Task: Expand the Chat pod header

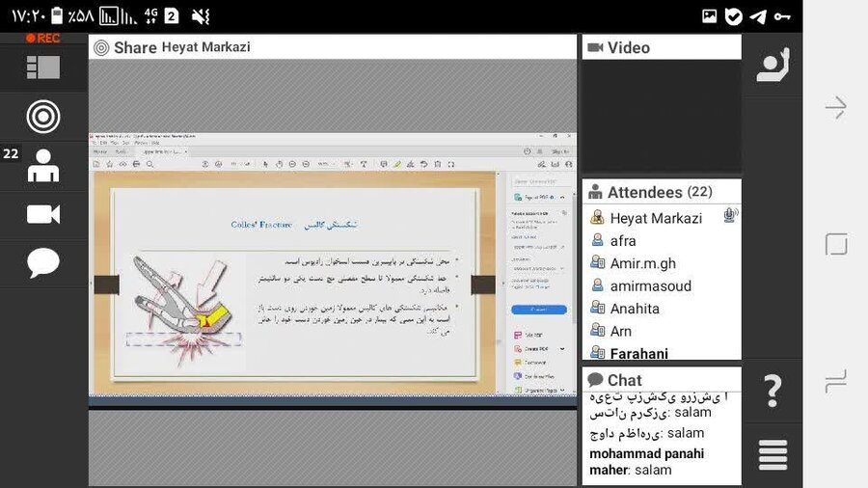Action: pyautogui.click(x=662, y=380)
